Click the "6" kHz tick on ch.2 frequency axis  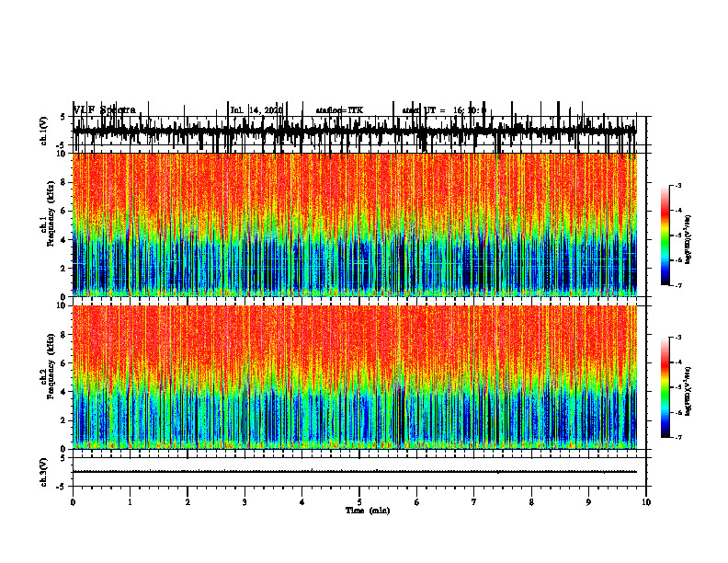64,363
